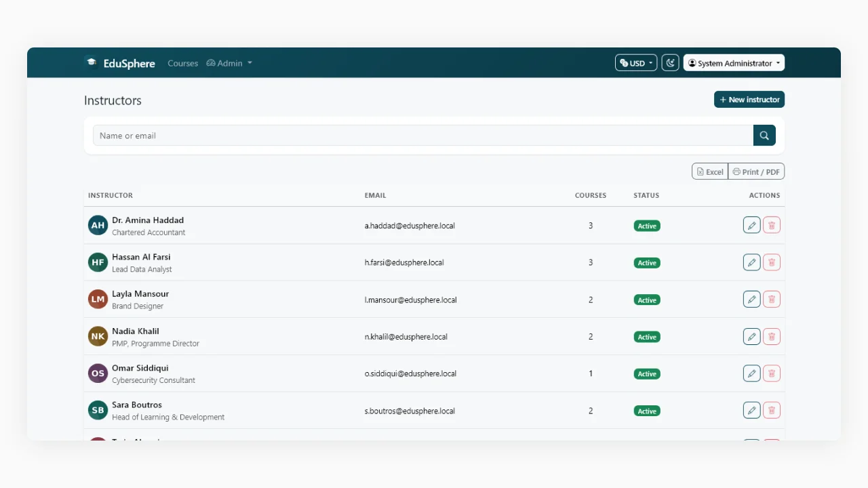Go to Courses in the navbar

[x=182, y=63]
